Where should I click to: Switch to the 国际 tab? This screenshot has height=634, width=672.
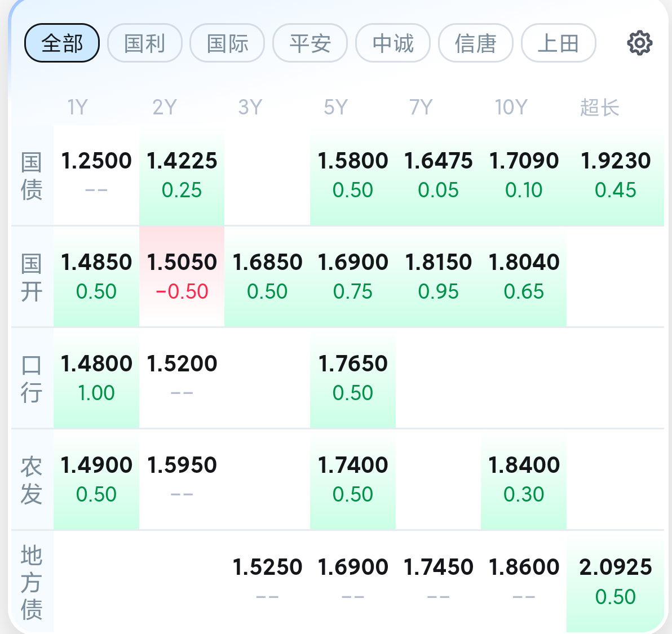coord(227,43)
